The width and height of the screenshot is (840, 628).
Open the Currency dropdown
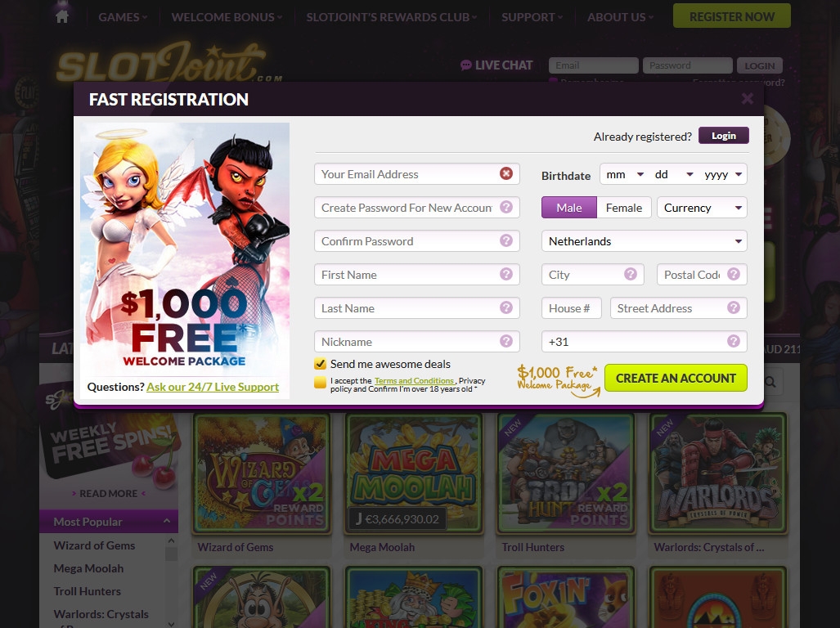pos(702,208)
